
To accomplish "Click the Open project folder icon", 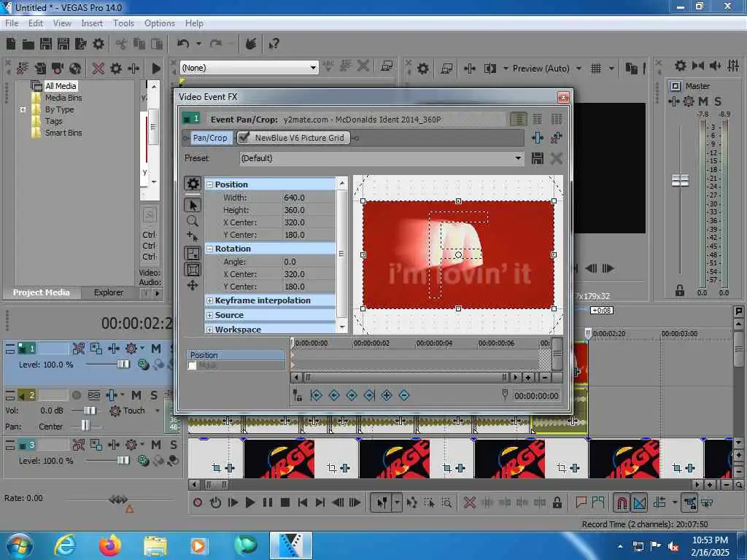I will (x=28, y=44).
